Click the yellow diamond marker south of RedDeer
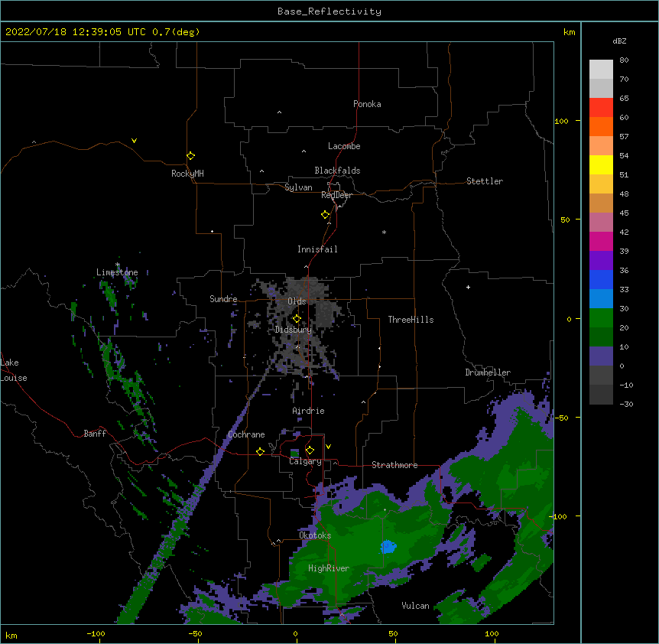Image resolution: width=659 pixels, height=644 pixels. tap(325, 215)
